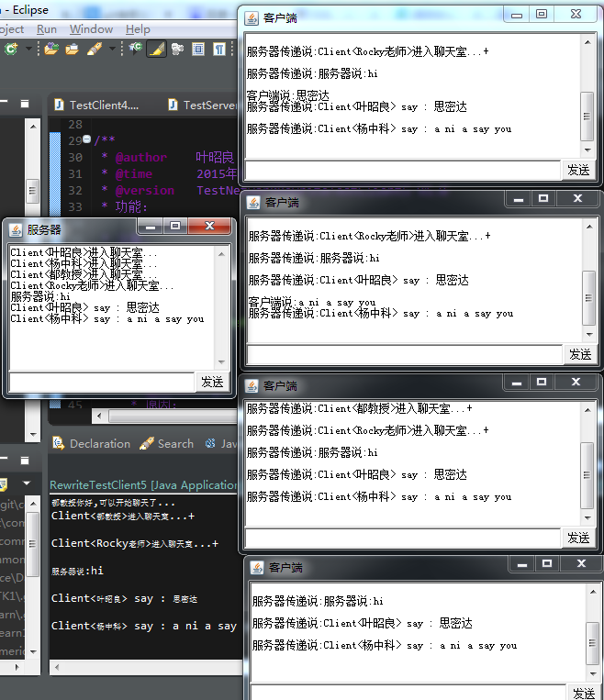Open the Run menu
604x700 pixels.
46,29
